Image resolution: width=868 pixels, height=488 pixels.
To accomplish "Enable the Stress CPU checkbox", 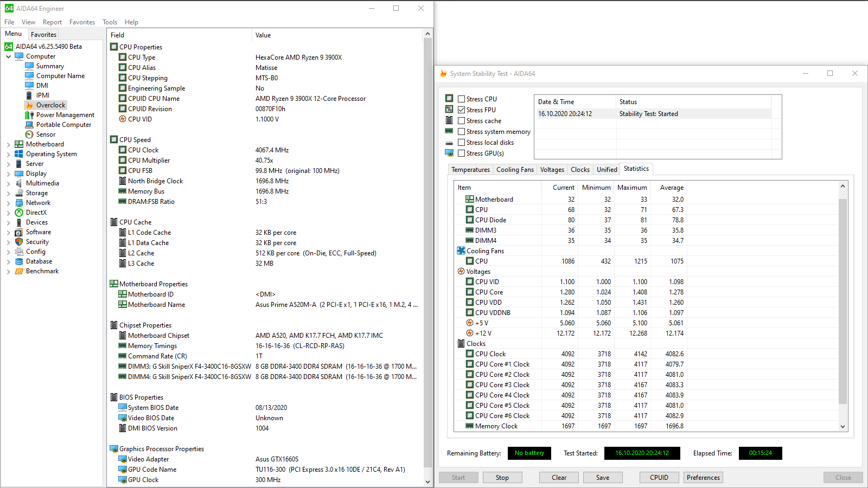I will click(x=462, y=99).
